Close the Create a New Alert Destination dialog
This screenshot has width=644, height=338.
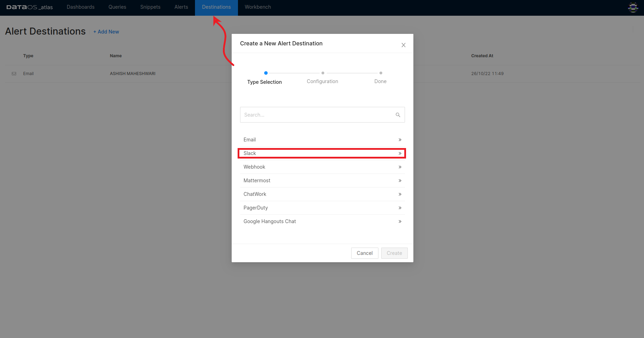[x=403, y=45]
